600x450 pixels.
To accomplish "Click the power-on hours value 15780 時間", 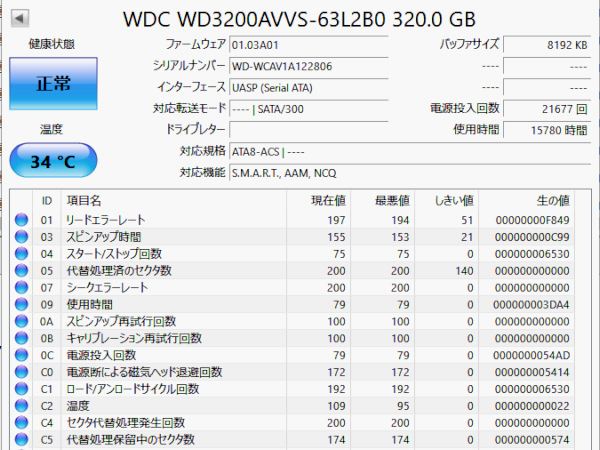I will [547, 130].
